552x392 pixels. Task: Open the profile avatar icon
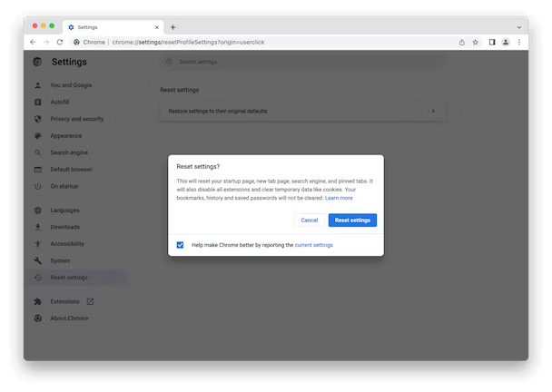[x=506, y=43]
